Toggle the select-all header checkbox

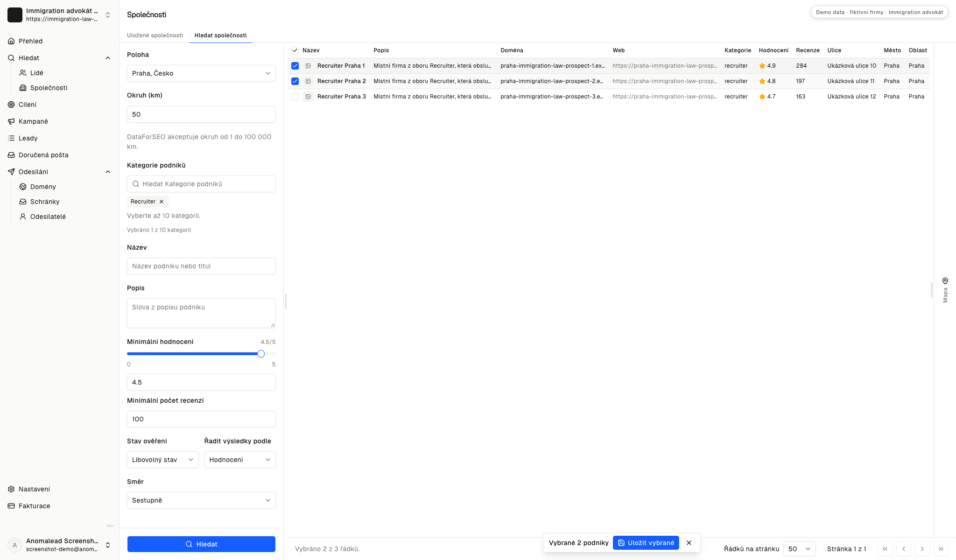pos(295,50)
